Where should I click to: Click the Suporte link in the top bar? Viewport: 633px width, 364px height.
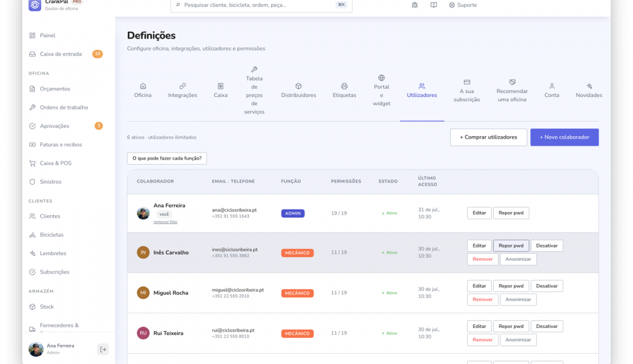[463, 5]
